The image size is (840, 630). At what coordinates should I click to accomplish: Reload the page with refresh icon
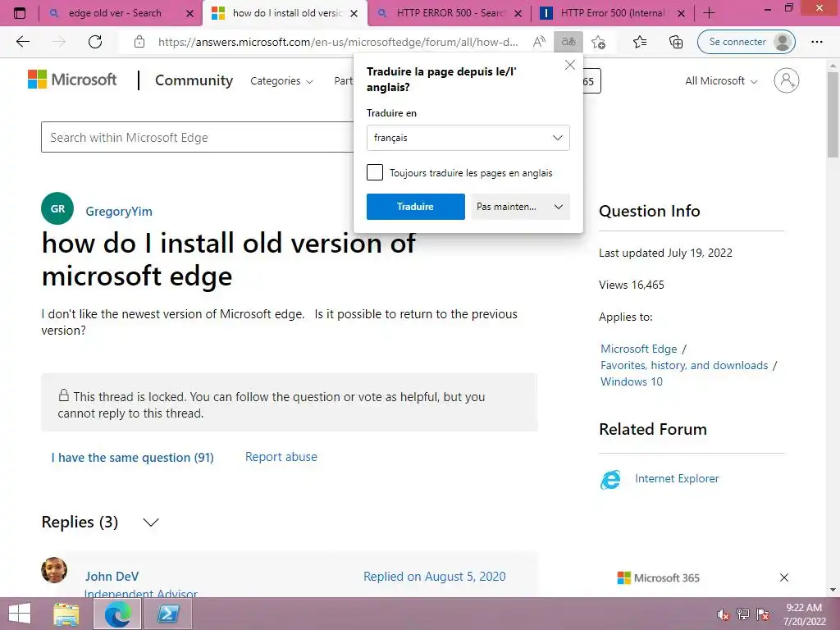[95, 42]
